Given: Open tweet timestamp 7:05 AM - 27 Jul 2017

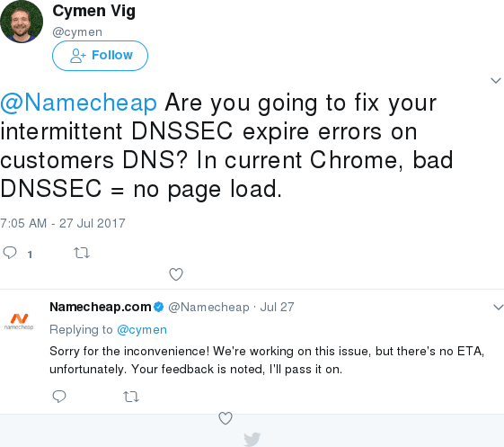Looking at the screenshot, I should click(x=63, y=223).
